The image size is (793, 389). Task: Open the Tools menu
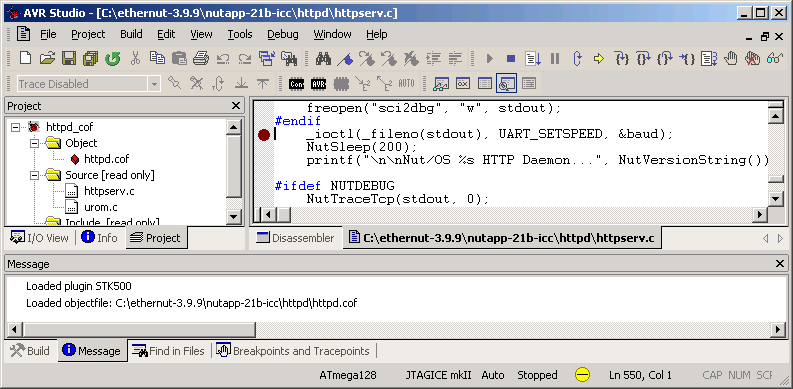click(x=240, y=34)
